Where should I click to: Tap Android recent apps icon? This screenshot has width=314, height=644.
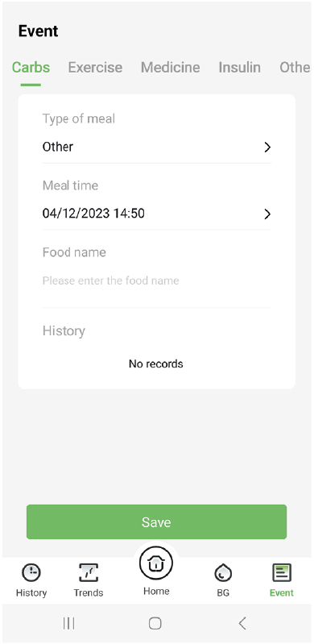point(68,624)
